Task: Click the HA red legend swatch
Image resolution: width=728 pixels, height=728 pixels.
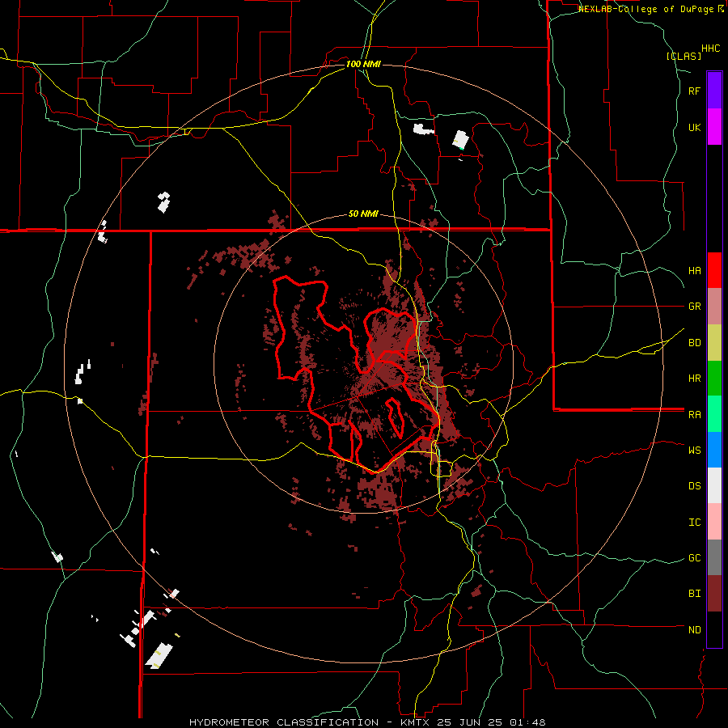Action: pyautogui.click(x=714, y=270)
